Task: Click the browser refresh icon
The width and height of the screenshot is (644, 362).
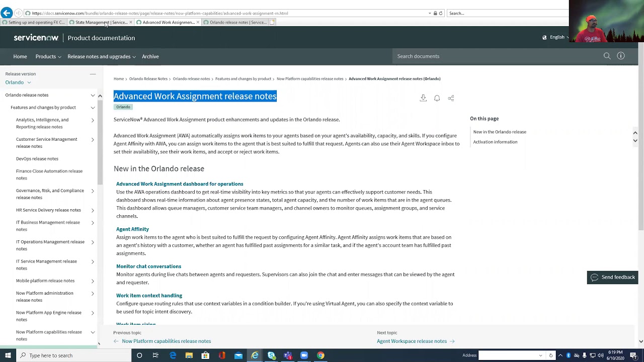Action: click(x=441, y=13)
